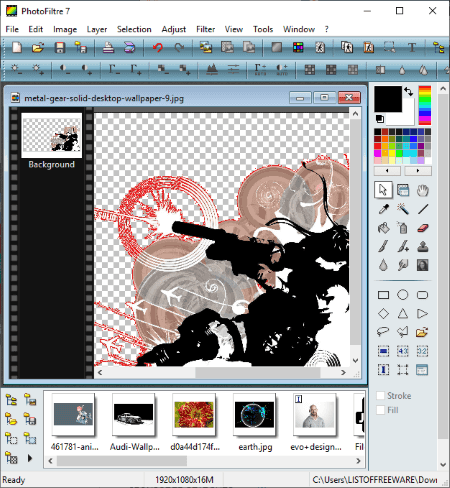Select the Smudge finger tool
This screenshot has height=488, width=450.
[403, 265]
